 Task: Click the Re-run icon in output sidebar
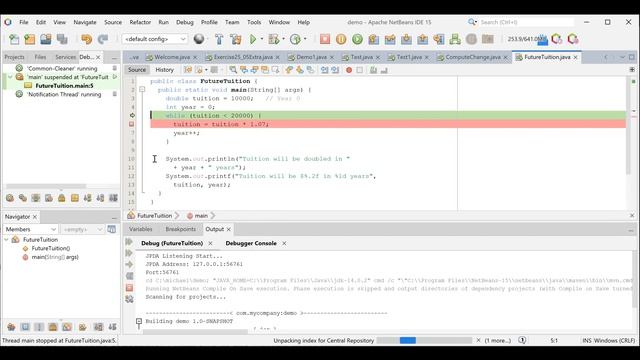(129, 242)
